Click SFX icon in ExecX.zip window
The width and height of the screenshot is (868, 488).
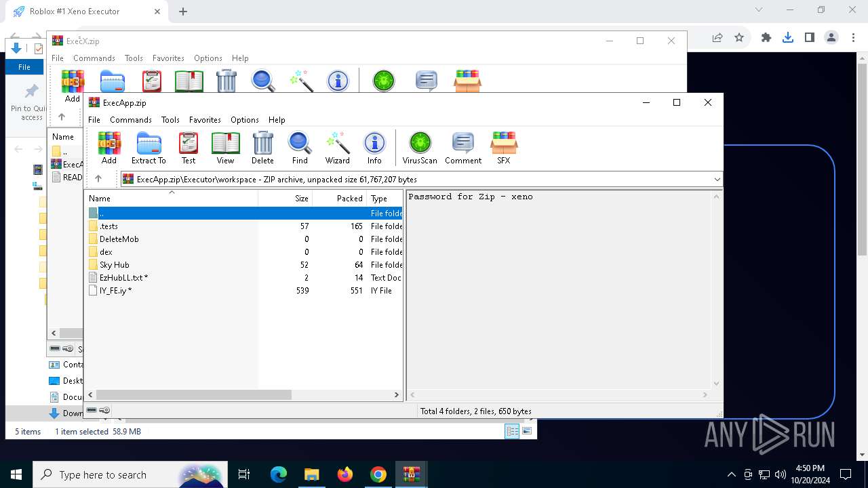[467, 81]
